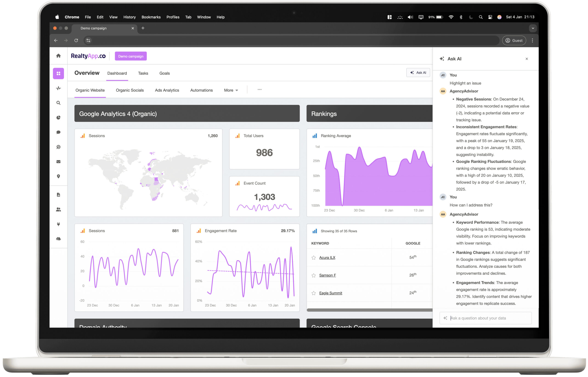Open macOS Spotlight search icon
588x377 pixels.
(x=481, y=17)
